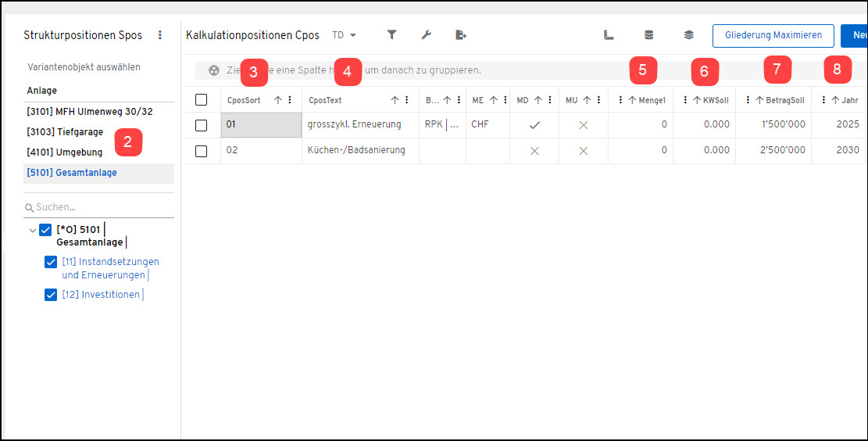Click the database stack icon

[648, 35]
